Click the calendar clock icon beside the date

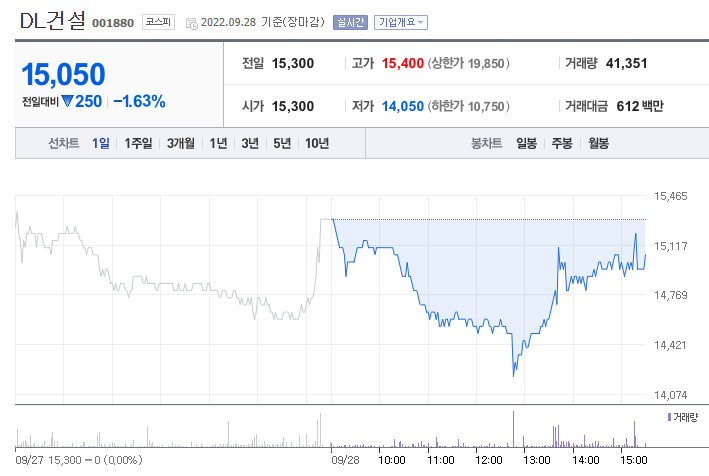(192, 24)
